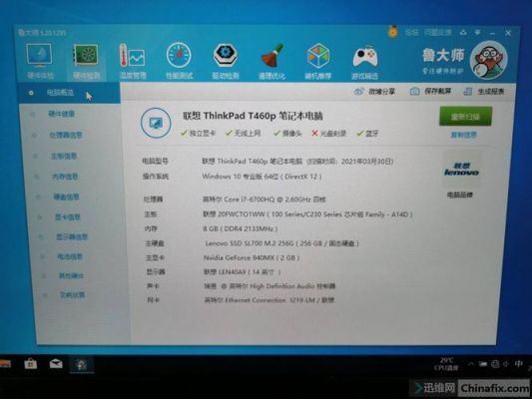Click the Windows 10 专业版 64位 value

click(x=262, y=177)
